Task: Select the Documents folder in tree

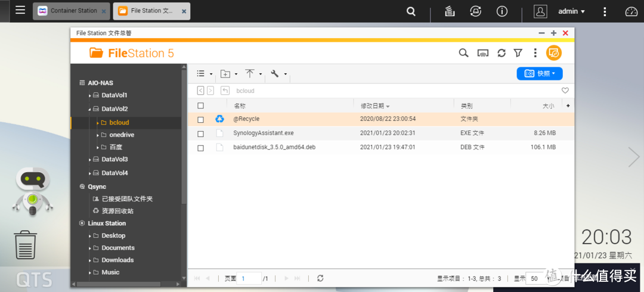Action: (x=118, y=248)
